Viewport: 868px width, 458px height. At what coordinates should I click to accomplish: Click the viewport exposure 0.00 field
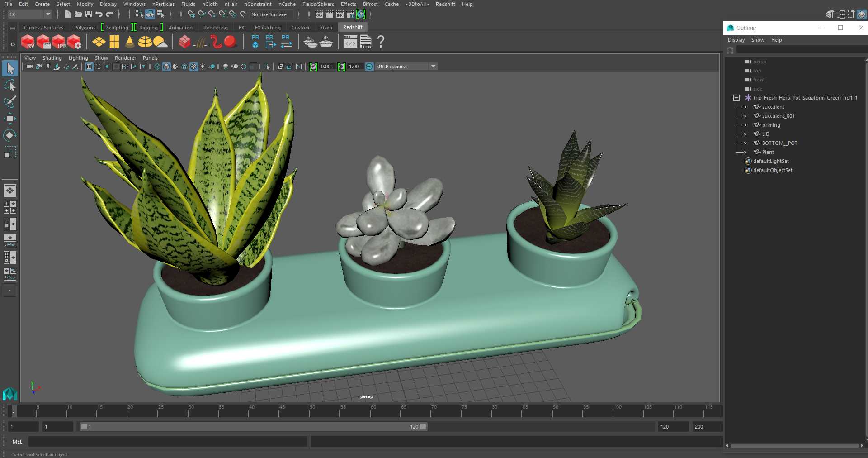(327, 67)
